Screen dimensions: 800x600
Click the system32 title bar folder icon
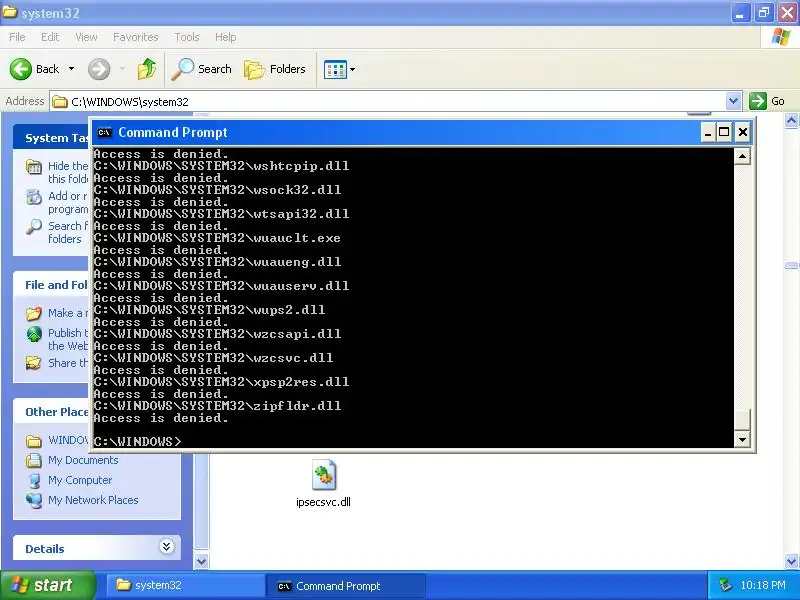point(10,11)
